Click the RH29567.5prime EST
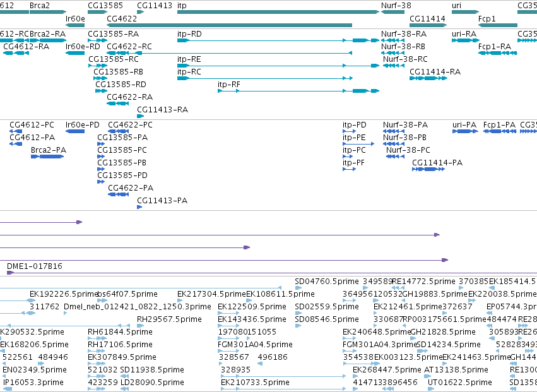The image size is (537, 392). tap(141, 326)
